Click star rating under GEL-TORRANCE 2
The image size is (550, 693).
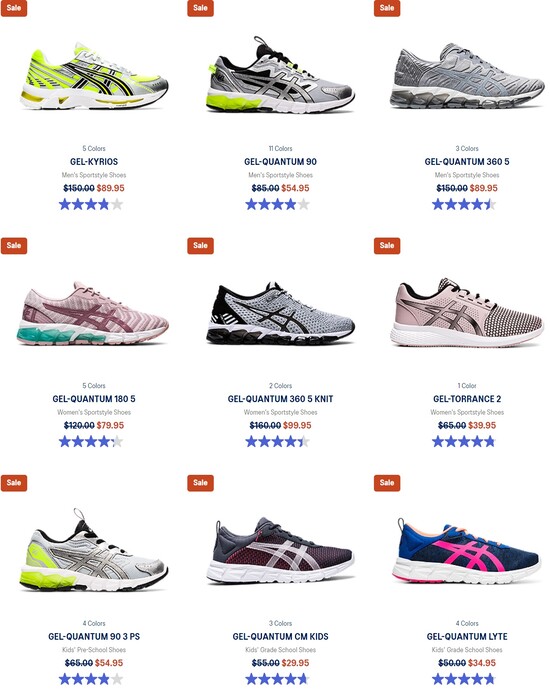pyautogui.click(x=464, y=442)
